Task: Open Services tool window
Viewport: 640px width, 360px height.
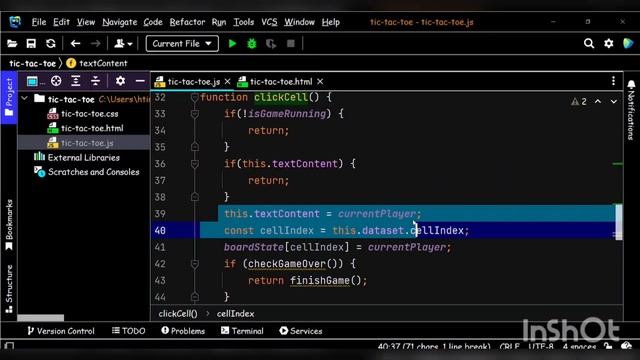Action: pyautogui.click(x=301, y=331)
